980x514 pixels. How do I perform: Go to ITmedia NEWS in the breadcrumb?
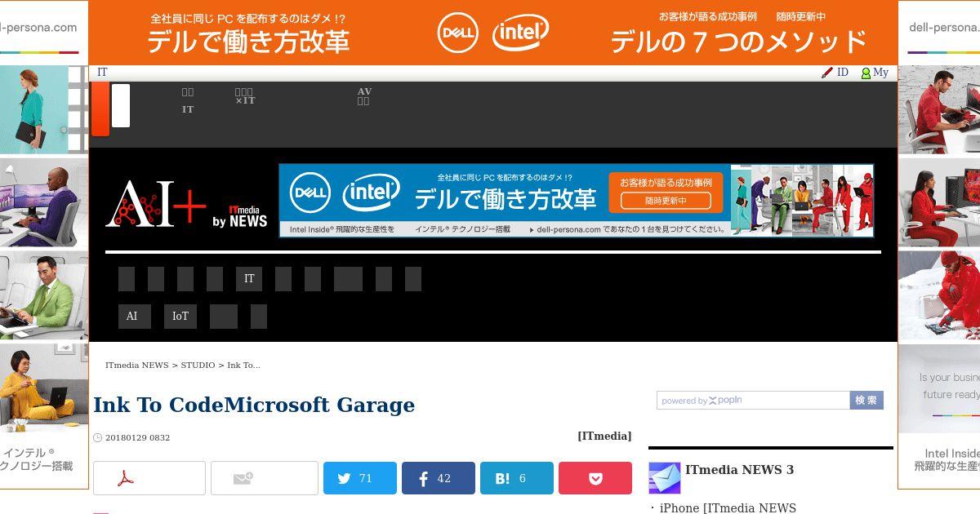(136, 366)
